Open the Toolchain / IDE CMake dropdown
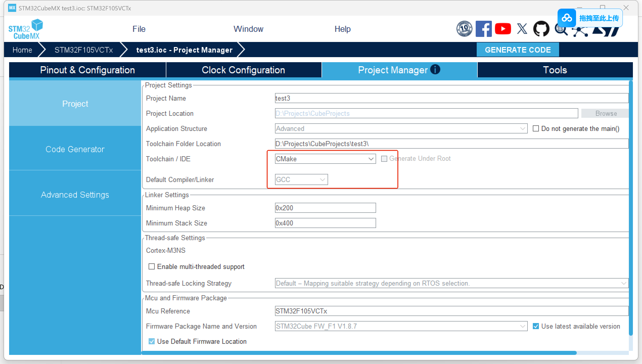 [x=325, y=159]
